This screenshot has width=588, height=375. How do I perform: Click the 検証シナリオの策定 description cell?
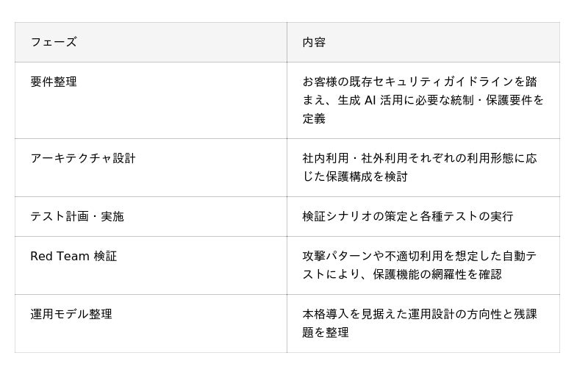pyautogui.click(x=408, y=216)
